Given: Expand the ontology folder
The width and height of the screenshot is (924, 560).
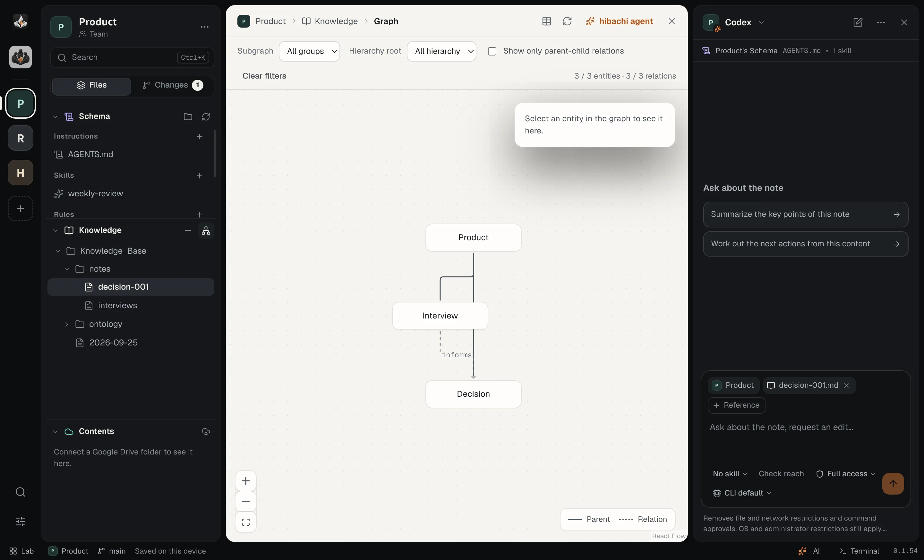Looking at the screenshot, I should tap(67, 324).
